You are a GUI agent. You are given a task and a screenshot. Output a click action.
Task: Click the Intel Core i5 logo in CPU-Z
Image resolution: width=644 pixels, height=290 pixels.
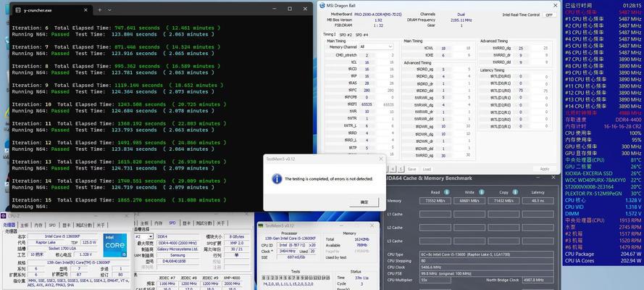115,246
